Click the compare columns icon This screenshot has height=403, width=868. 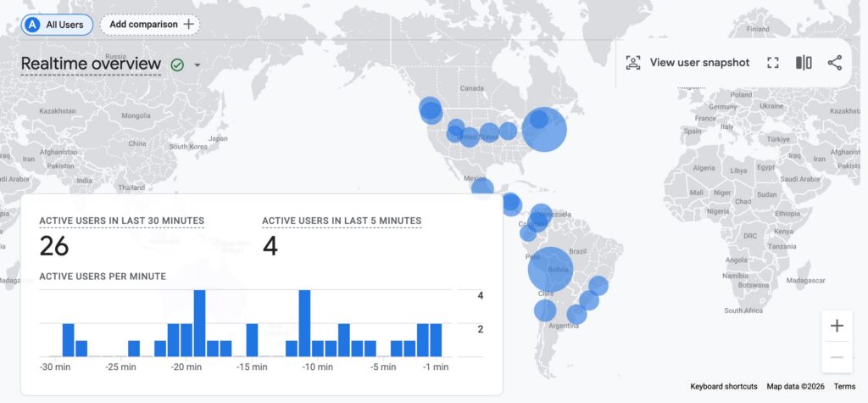(x=804, y=63)
